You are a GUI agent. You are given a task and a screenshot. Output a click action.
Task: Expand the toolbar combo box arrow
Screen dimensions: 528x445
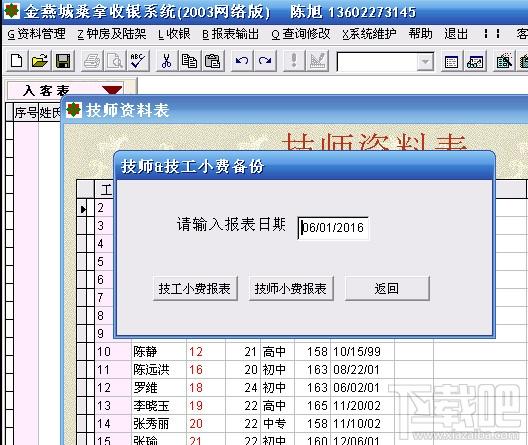click(x=425, y=62)
